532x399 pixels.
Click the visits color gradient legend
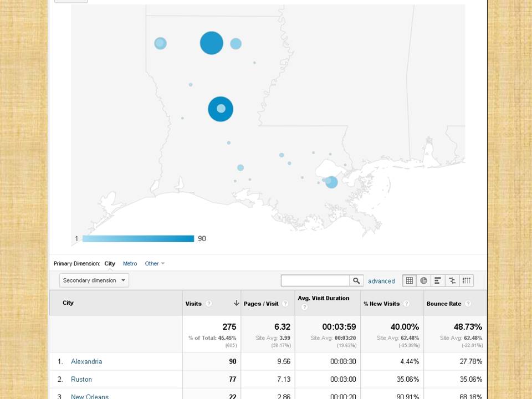(x=138, y=239)
